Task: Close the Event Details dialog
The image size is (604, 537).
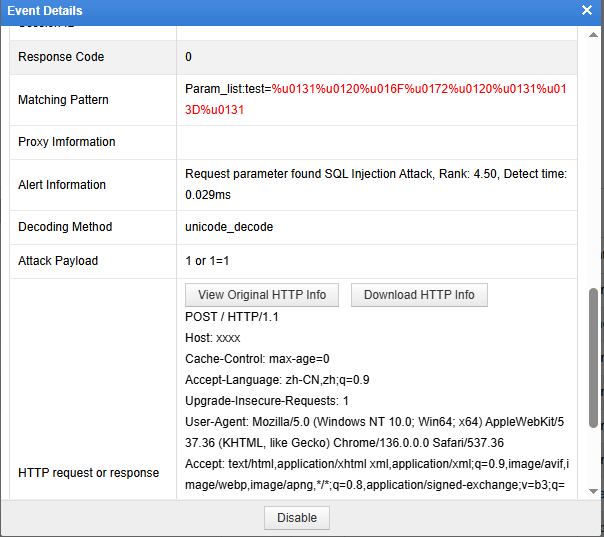Action: 587,10
